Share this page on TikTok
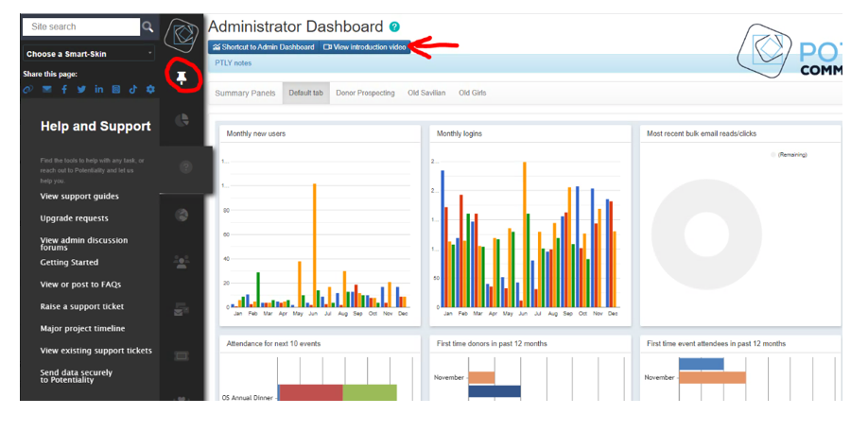The height and width of the screenshot is (432, 868). coord(133,90)
